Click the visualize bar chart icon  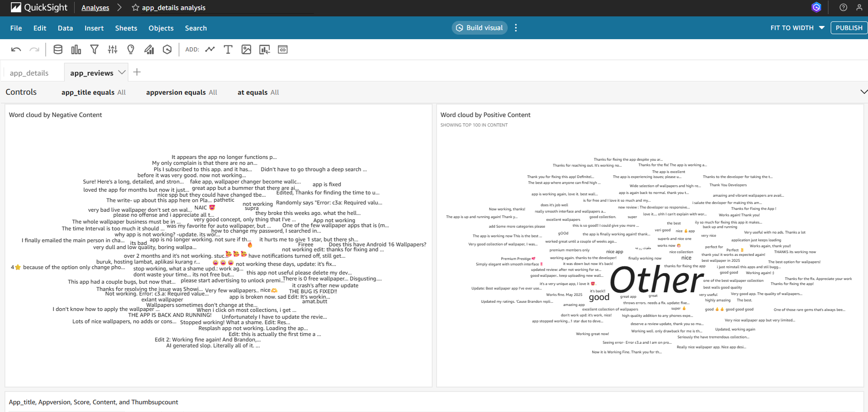pyautogui.click(x=76, y=50)
